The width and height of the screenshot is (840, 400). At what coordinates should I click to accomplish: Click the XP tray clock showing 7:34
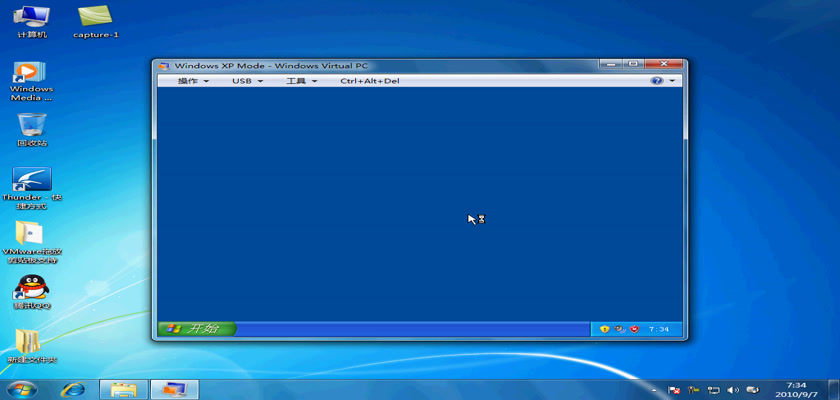[659, 329]
